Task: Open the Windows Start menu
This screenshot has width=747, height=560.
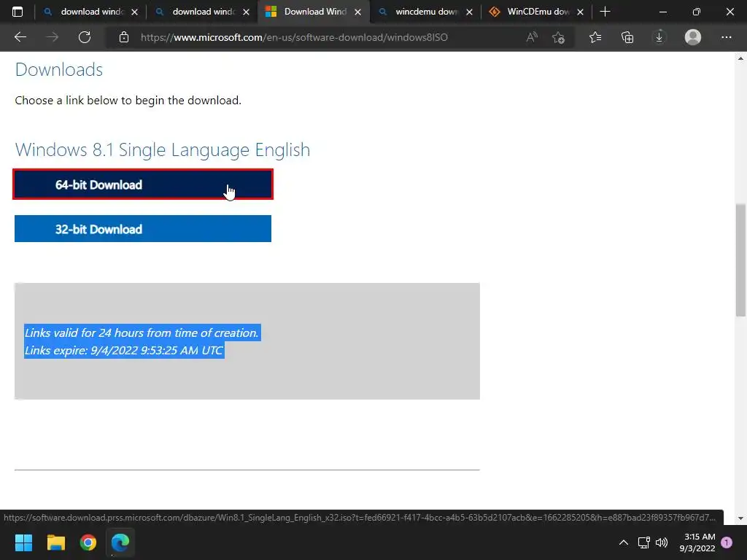Action: tap(23, 542)
